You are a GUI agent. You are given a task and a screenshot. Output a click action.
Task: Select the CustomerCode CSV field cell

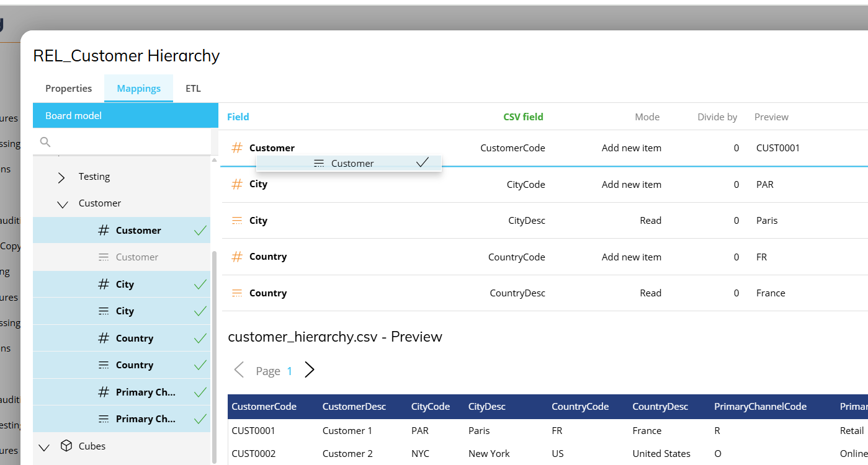click(512, 148)
